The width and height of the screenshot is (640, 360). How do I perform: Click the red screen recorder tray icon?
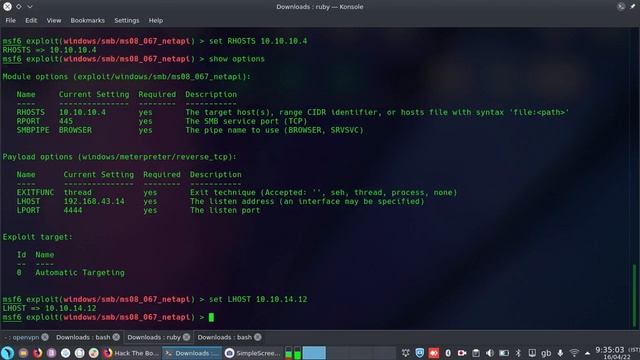(x=462, y=353)
